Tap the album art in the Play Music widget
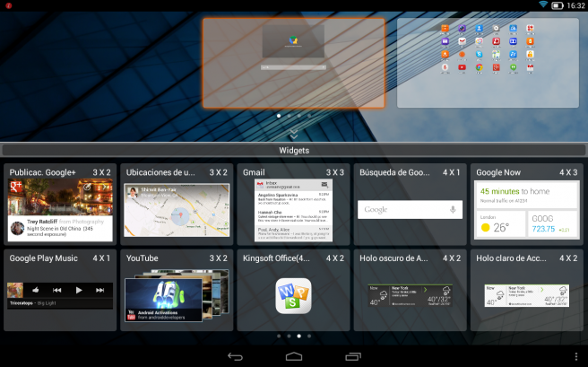 (x=15, y=291)
